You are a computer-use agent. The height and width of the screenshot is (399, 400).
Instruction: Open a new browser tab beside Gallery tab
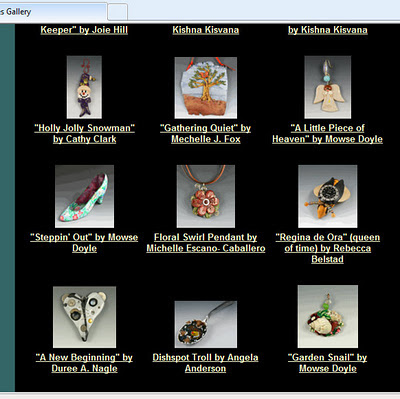[117, 12]
